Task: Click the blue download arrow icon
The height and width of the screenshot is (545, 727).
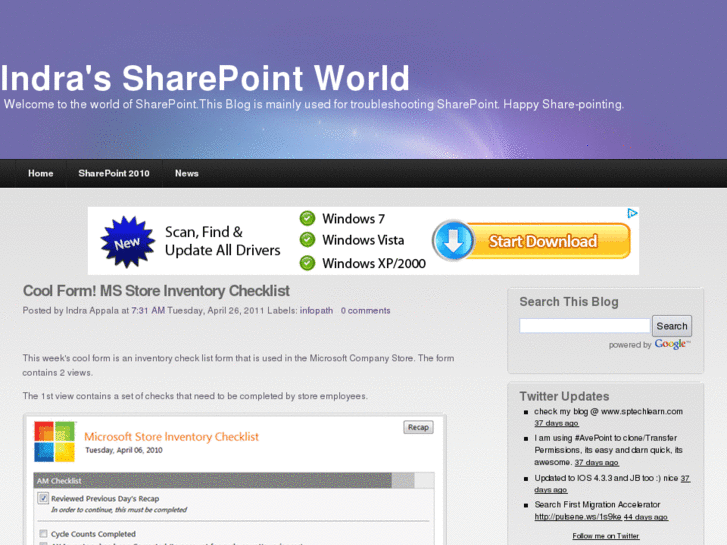Action: coord(453,241)
